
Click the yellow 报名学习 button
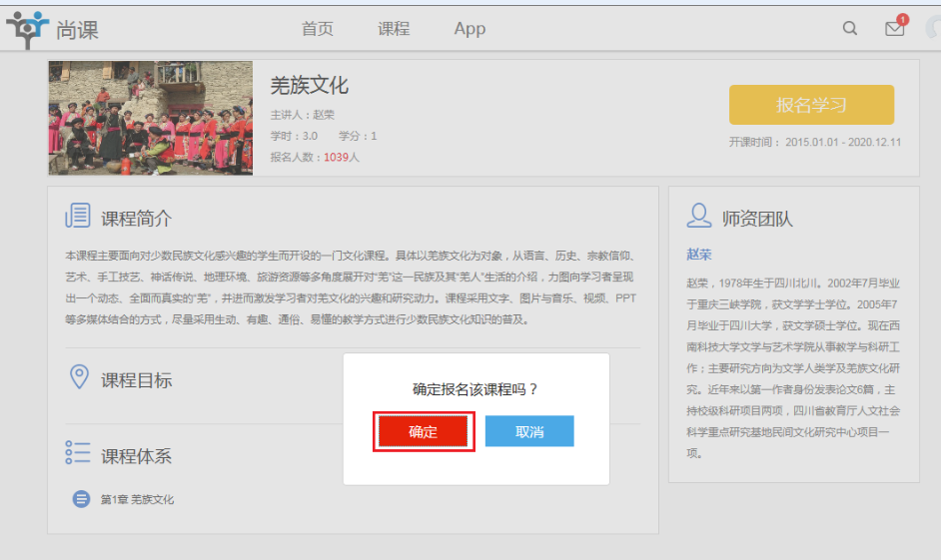coord(811,105)
